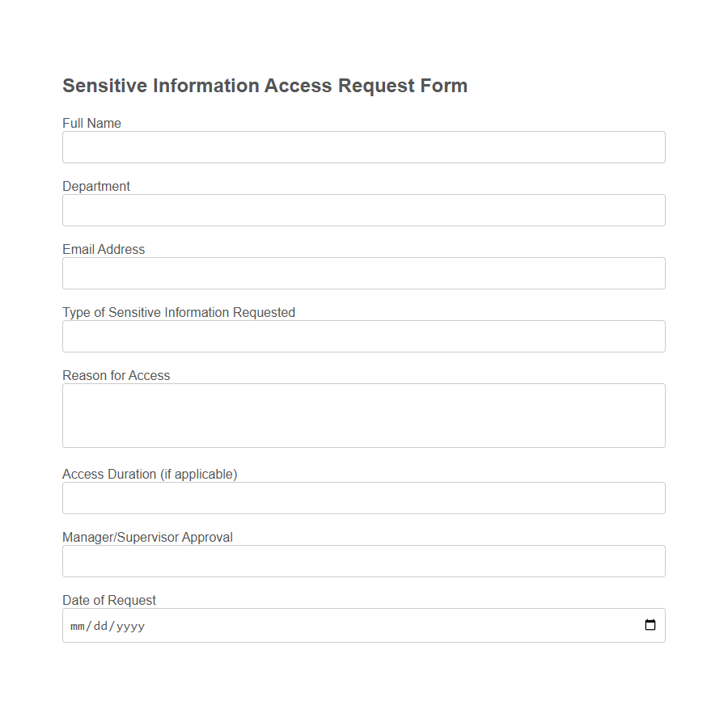728x701 pixels.
Task: Click the Email Address label
Action: point(104,249)
